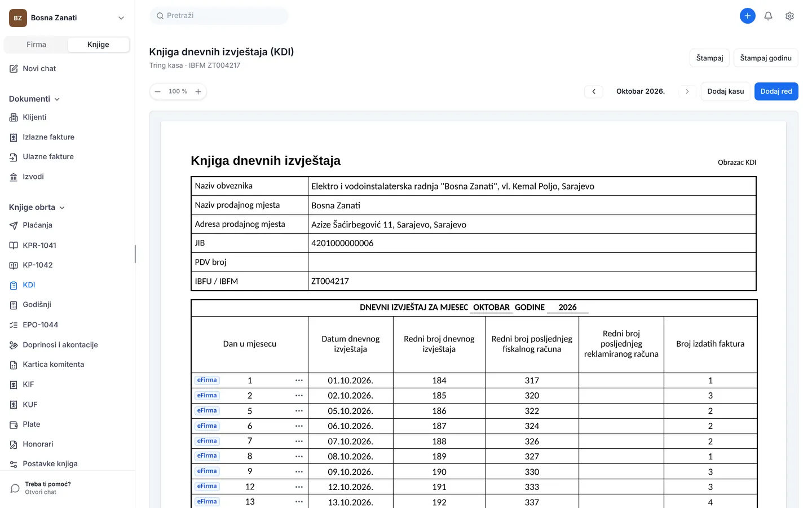
Task: Open notifications bell icon
Action: point(768,16)
